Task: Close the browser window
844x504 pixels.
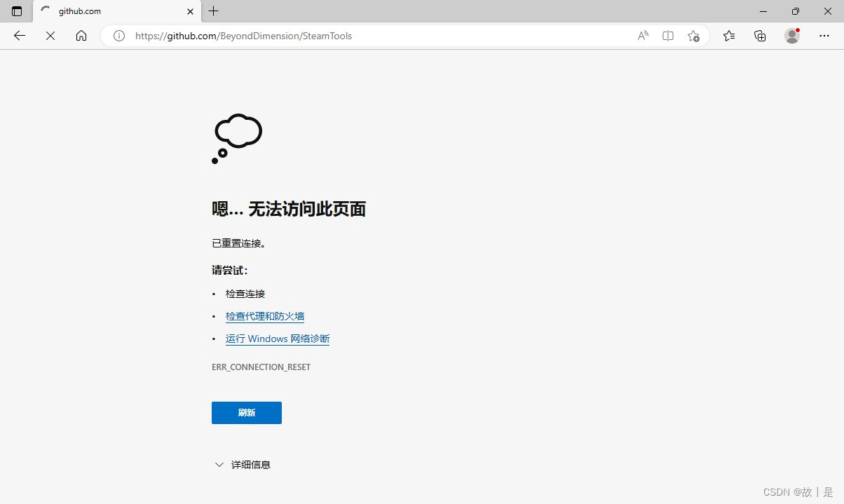Action: click(827, 11)
